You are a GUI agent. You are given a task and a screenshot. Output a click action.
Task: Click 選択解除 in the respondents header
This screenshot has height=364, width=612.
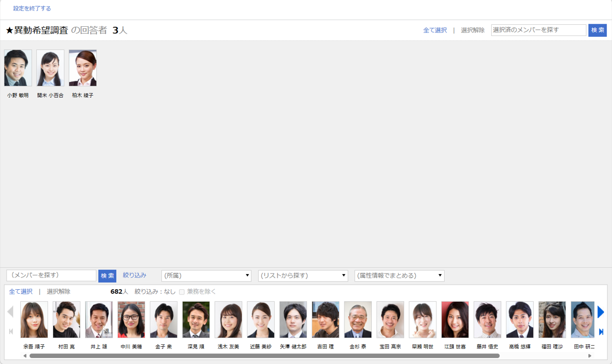tap(472, 30)
